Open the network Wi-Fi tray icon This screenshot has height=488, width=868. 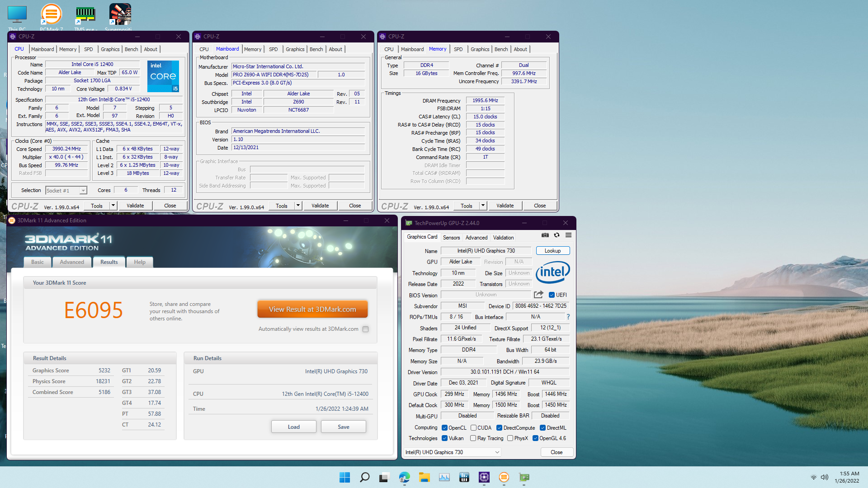tap(813, 477)
